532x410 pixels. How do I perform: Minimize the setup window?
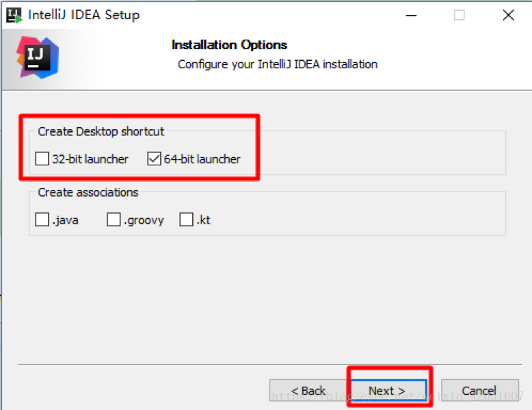(x=411, y=15)
